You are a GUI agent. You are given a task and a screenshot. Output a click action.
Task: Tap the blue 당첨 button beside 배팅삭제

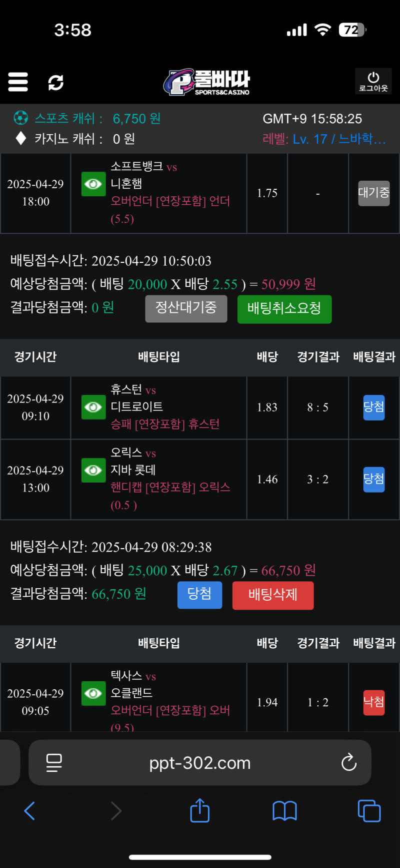tap(199, 595)
